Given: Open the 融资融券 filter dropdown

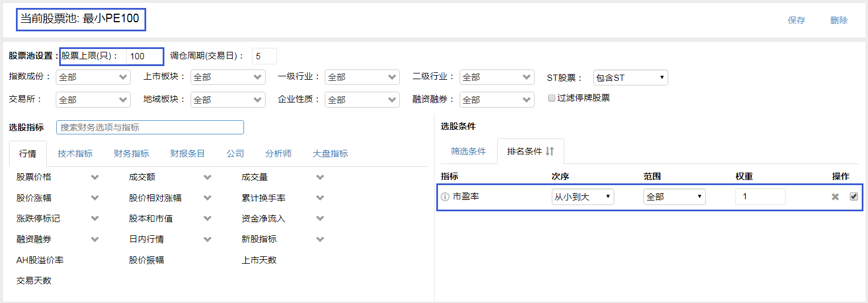Looking at the screenshot, I should [497, 100].
